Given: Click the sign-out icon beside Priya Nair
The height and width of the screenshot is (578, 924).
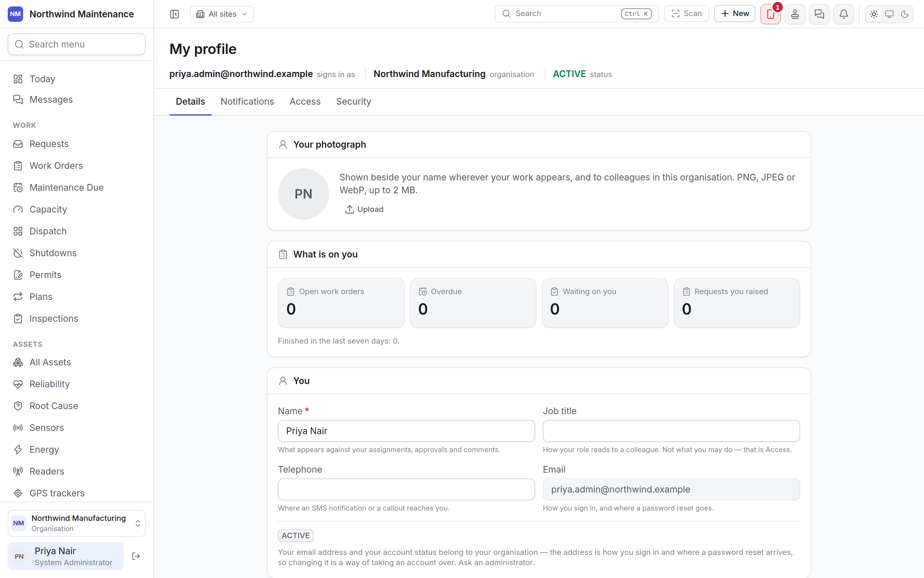Looking at the screenshot, I should 136,556.
